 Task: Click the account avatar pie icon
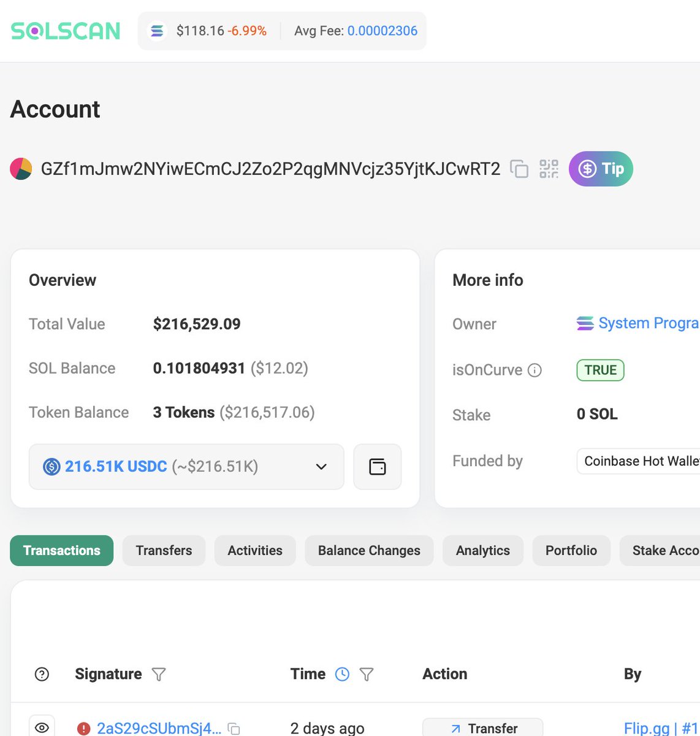(21, 169)
